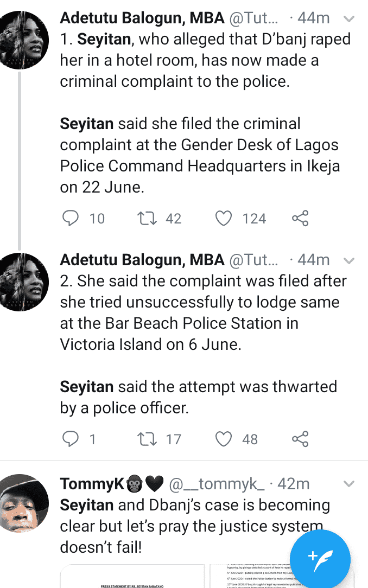368x588 pixels.
Task: Open TommyK's profile avatar
Action: 24,503
